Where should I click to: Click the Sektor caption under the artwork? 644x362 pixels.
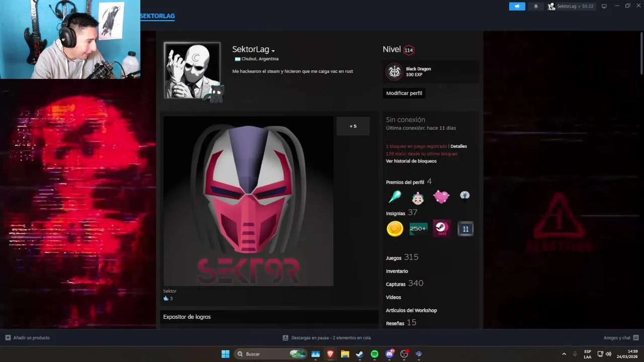click(x=170, y=291)
